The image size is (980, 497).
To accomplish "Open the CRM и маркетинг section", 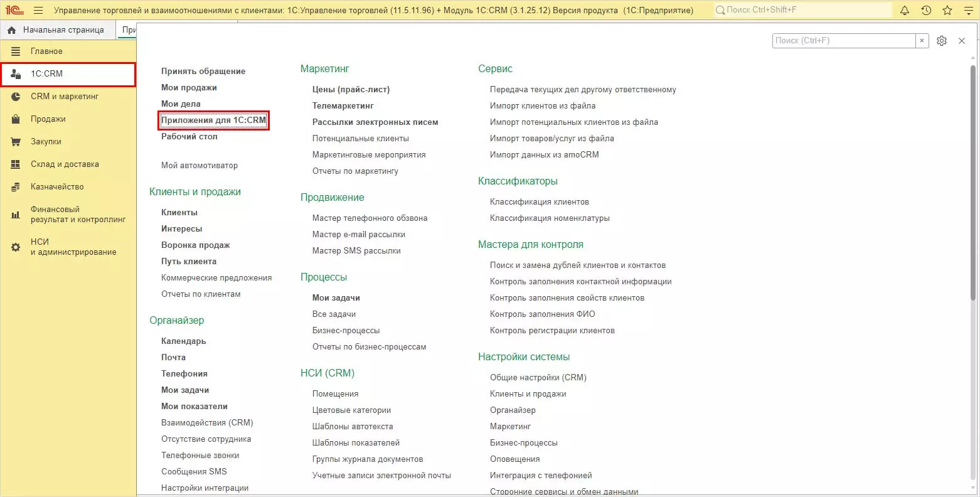I will 68,97.
